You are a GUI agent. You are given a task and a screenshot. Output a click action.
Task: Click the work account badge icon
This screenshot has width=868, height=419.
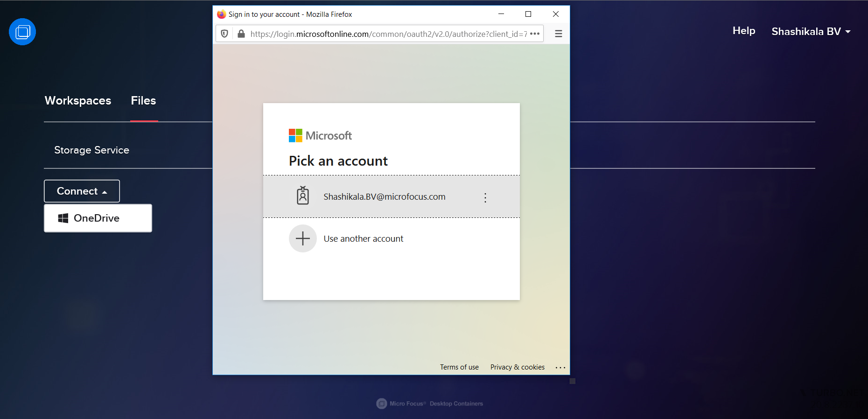click(x=303, y=196)
